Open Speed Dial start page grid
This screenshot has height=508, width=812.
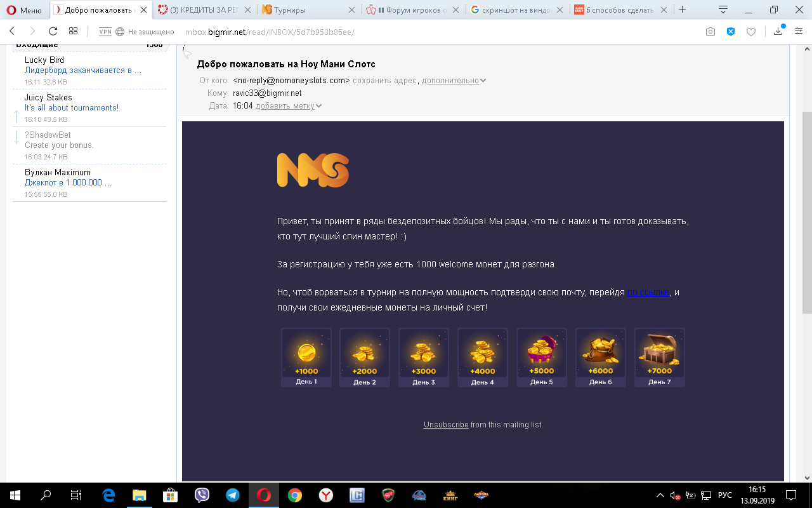pyautogui.click(x=74, y=31)
